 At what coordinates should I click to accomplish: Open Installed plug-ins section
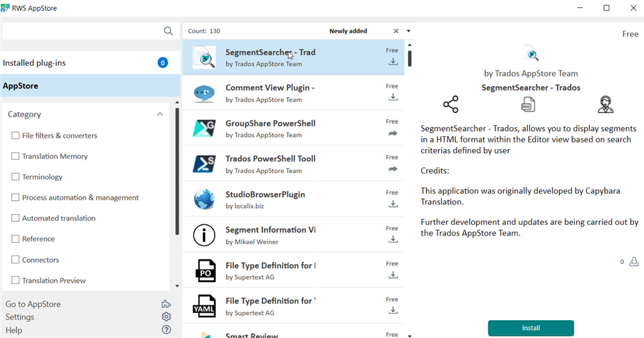coord(90,63)
